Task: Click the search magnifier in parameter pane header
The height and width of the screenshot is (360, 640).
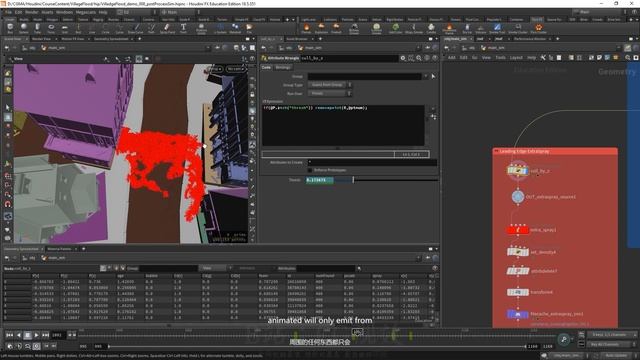Action: click(419, 58)
